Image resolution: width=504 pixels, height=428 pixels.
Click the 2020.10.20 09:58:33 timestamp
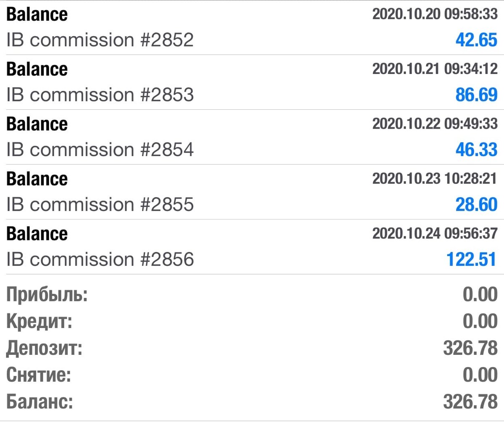click(x=435, y=14)
